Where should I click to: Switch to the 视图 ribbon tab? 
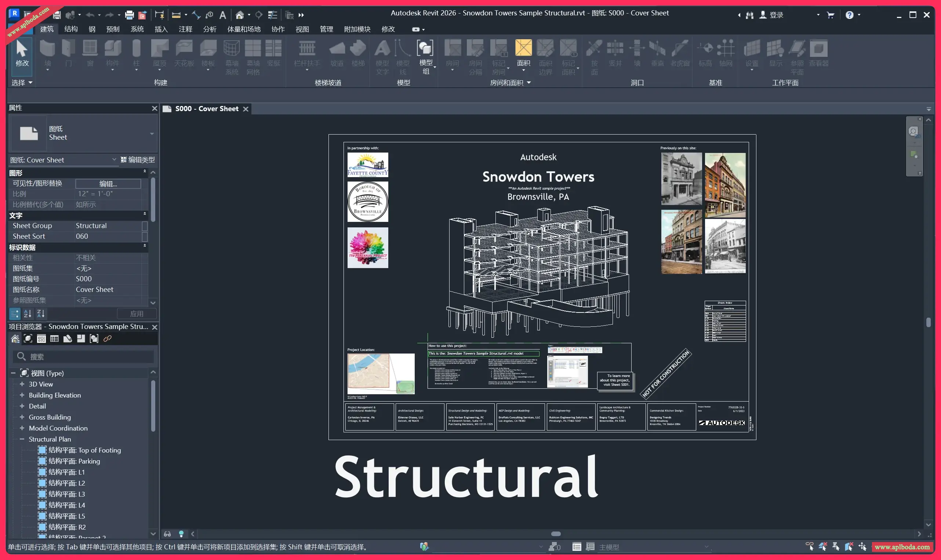(302, 29)
